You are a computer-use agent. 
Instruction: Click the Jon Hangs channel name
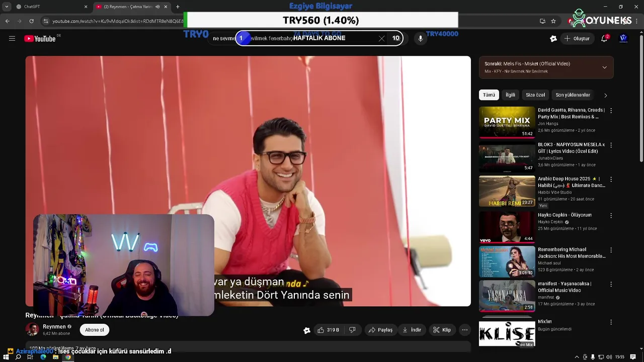pos(548,124)
